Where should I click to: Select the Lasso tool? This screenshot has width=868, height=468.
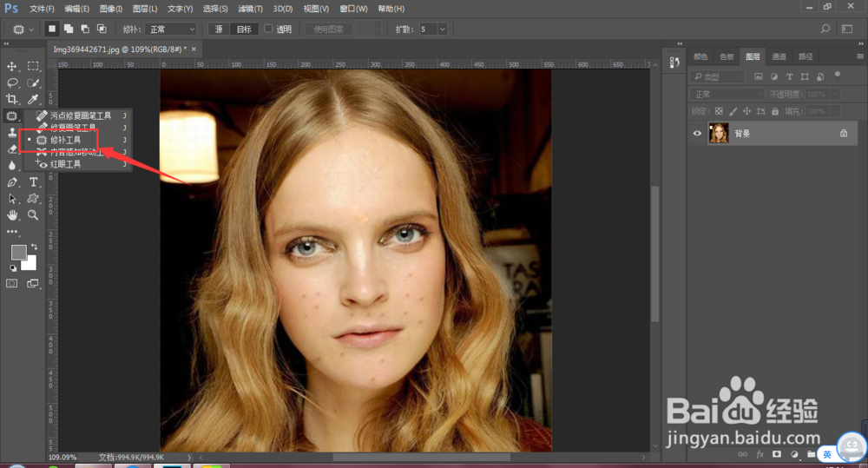click(x=11, y=82)
